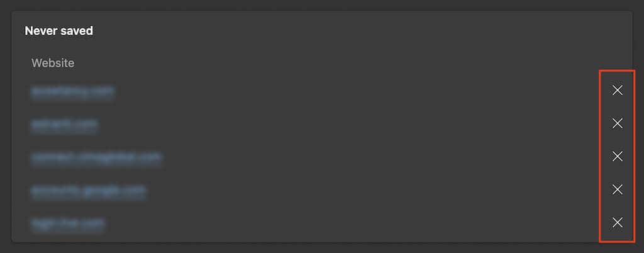This screenshot has width=644, height=253.
Task: Select the Never saved section heading
Action: pyautogui.click(x=58, y=31)
